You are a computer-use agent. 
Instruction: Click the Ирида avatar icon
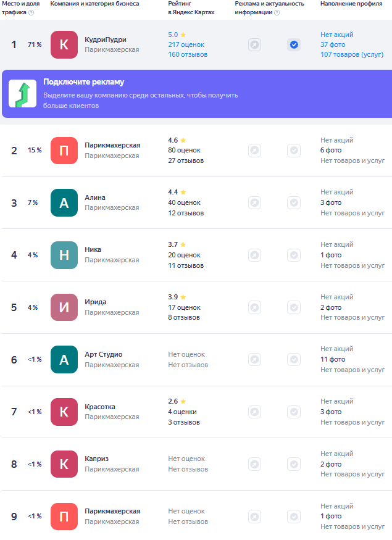pyautogui.click(x=64, y=307)
